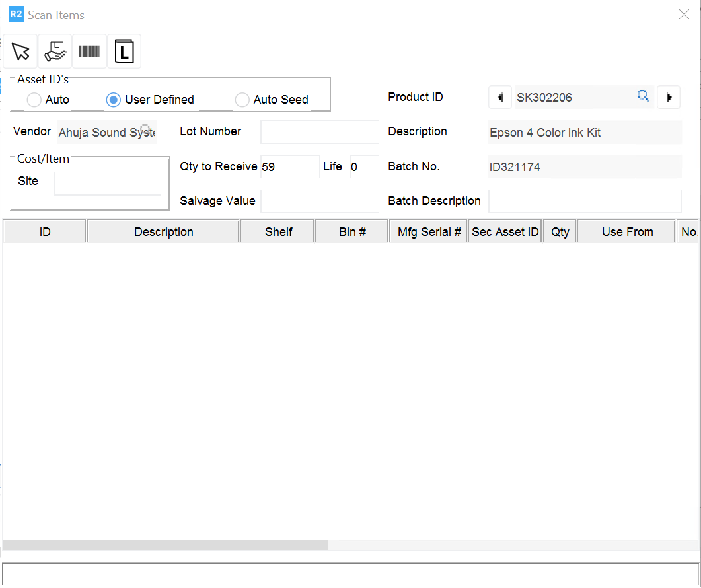Click the Mfg Serial # column header
The width and height of the screenshot is (701, 588).
(x=429, y=232)
